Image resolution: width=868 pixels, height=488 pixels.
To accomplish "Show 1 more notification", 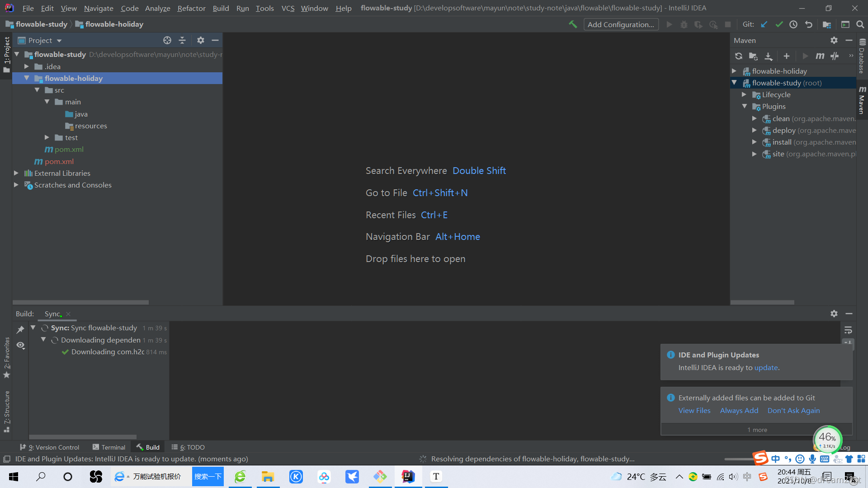I will pyautogui.click(x=757, y=430).
